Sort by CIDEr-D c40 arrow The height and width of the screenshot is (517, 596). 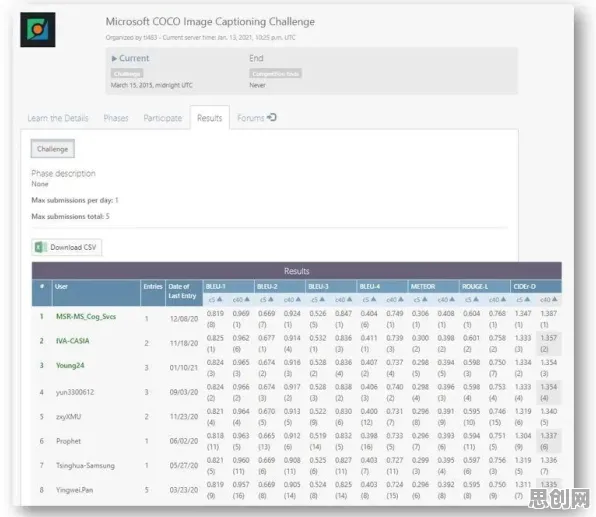(x=555, y=300)
